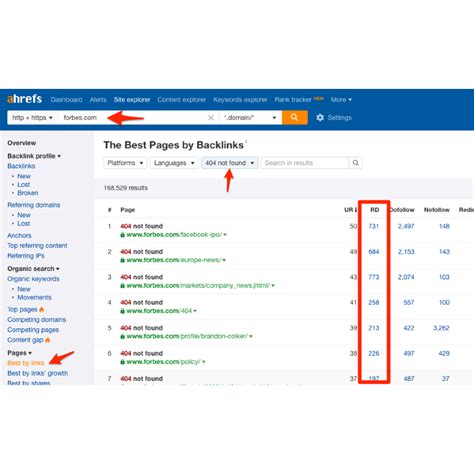
Task: Open Overview in the sidebar
Action: coord(22,143)
